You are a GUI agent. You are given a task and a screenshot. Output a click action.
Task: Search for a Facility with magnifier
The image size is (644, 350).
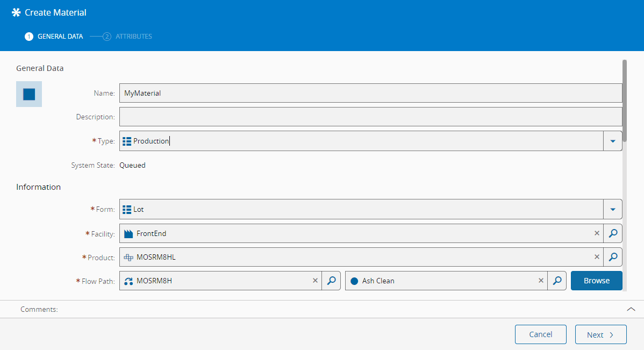coord(613,233)
